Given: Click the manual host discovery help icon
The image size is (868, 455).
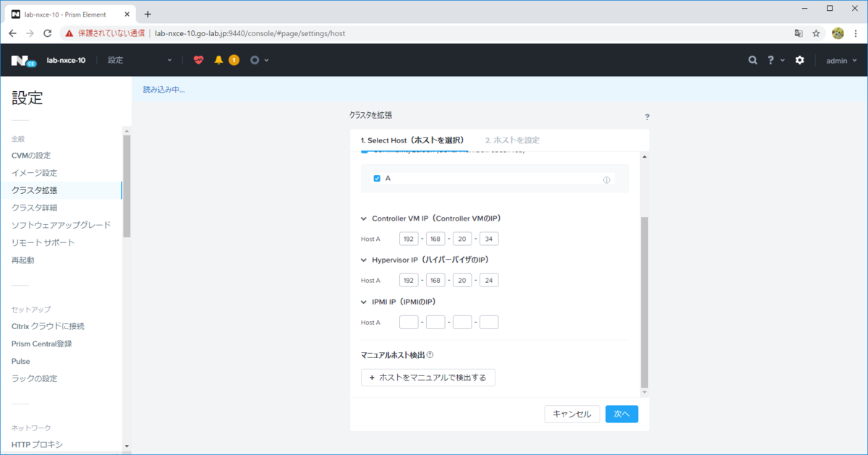Looking at the screenshot, I should pos(430,355).
